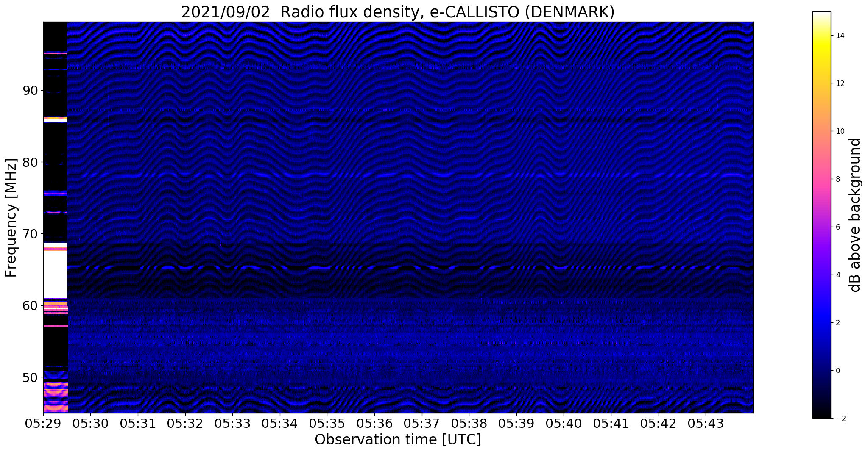Click the white saturated band near 65 MHz
The image size is (868, 452).
point(56,275)
